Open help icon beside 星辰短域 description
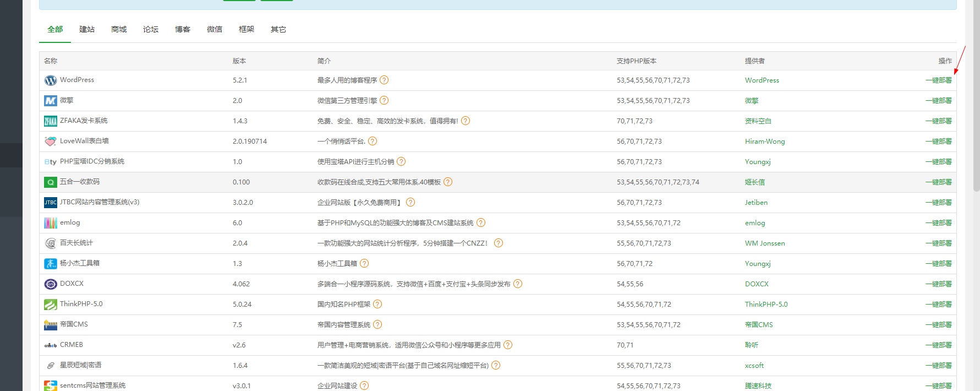Image resolution: width=980 pixels, height=391 pixels. [x=496, y=366]
